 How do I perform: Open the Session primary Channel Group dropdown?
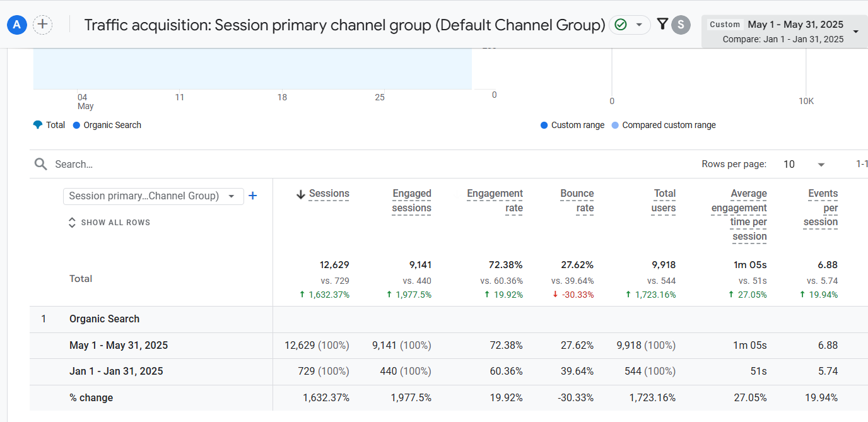153,196
